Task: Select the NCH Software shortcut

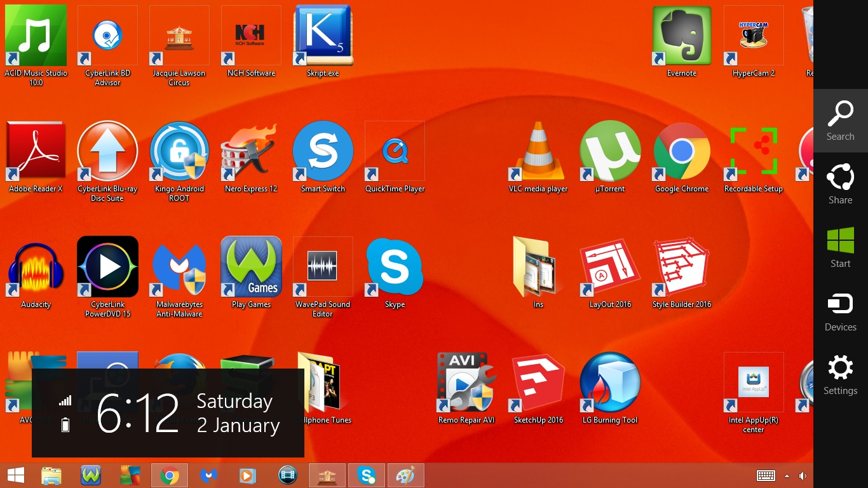Action: (251, 42)
